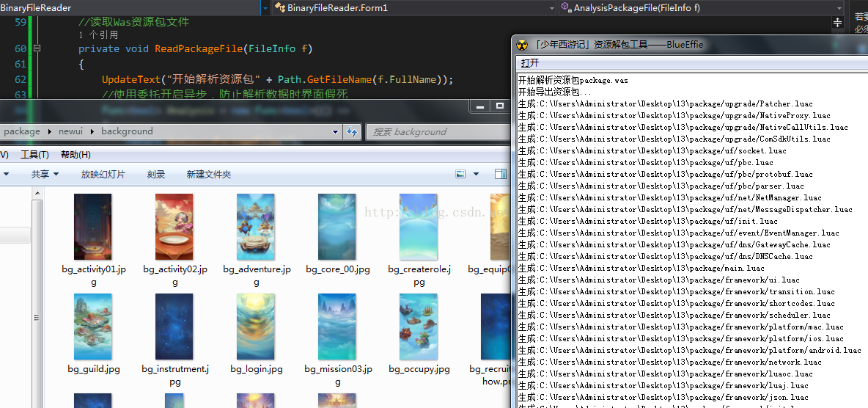Select bg_activity02.jpg thumbnail

pos(174,226)
